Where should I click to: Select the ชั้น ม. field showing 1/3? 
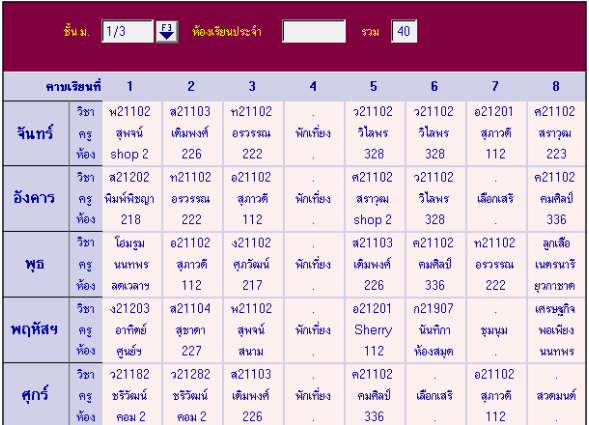pyautogui.click(x=127, y=31)
